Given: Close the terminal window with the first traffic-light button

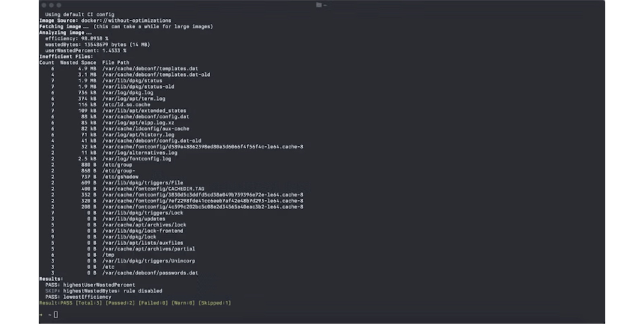Looking at the screenshot, I should click(x=44, y=5).
